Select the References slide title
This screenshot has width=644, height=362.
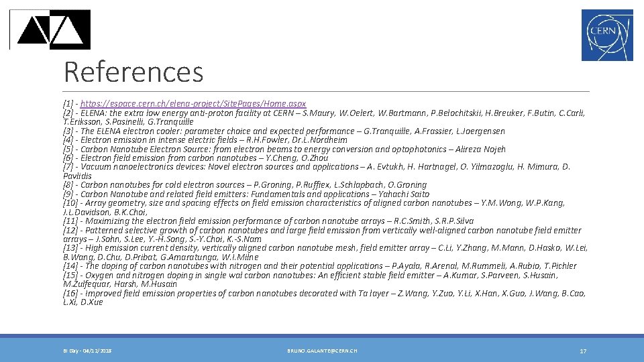tap(133, 72)
